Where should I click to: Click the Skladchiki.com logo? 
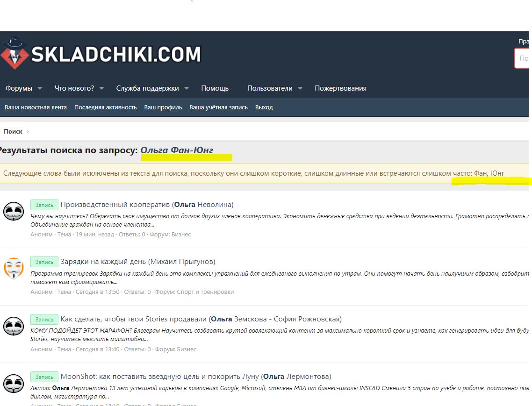(101, 53)
